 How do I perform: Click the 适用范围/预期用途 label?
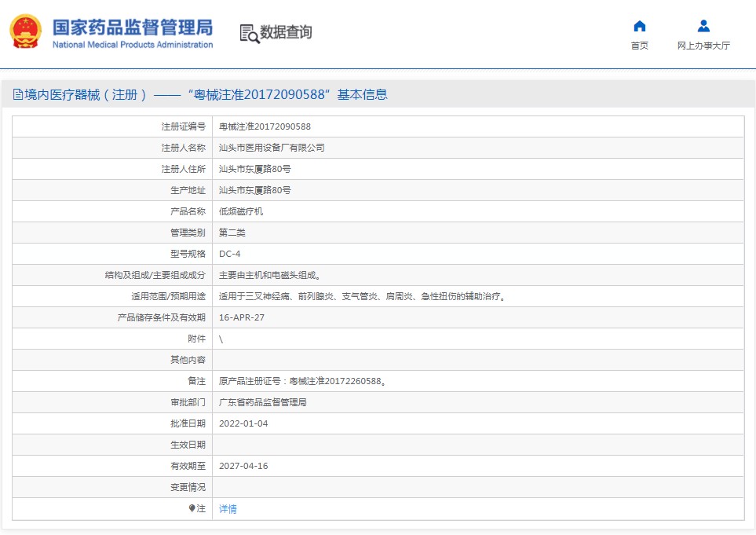pyautogui.click(x=168, y=296)
